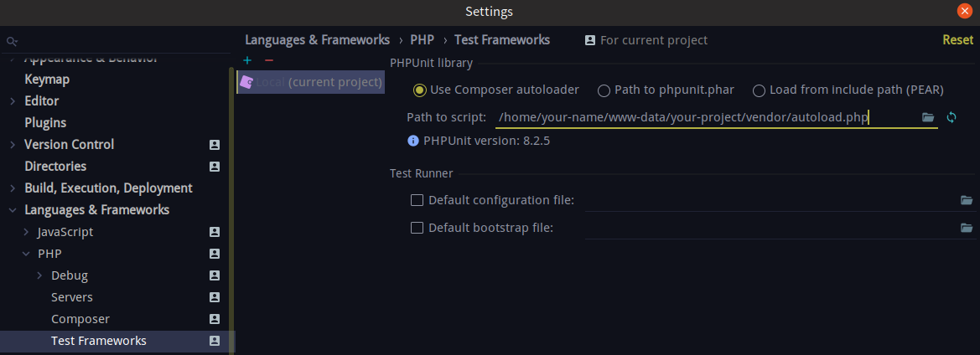980x355 pixels.
Task: Select Path to phpunit.phar option
Action: (604, 90)
